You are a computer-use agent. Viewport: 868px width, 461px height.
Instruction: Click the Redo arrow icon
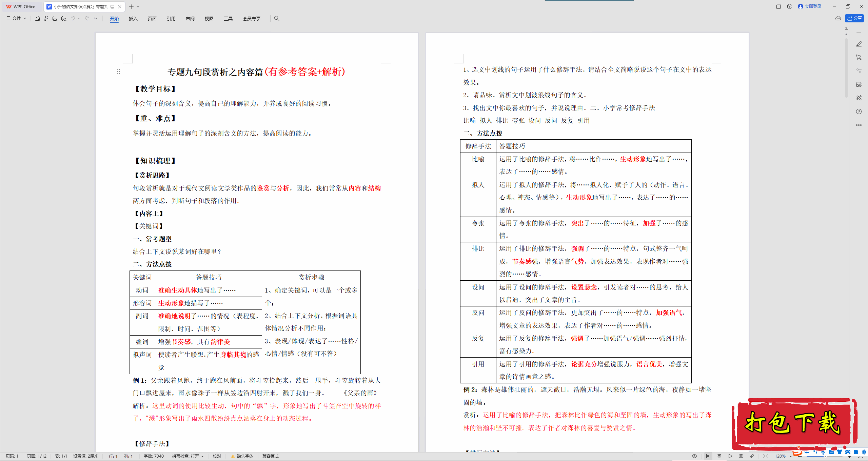click(x=87, y=18)
